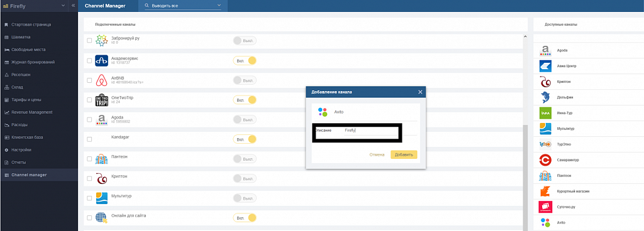Click Avito icon in available channels
The image size is (644, 231).
click(545, 222)
